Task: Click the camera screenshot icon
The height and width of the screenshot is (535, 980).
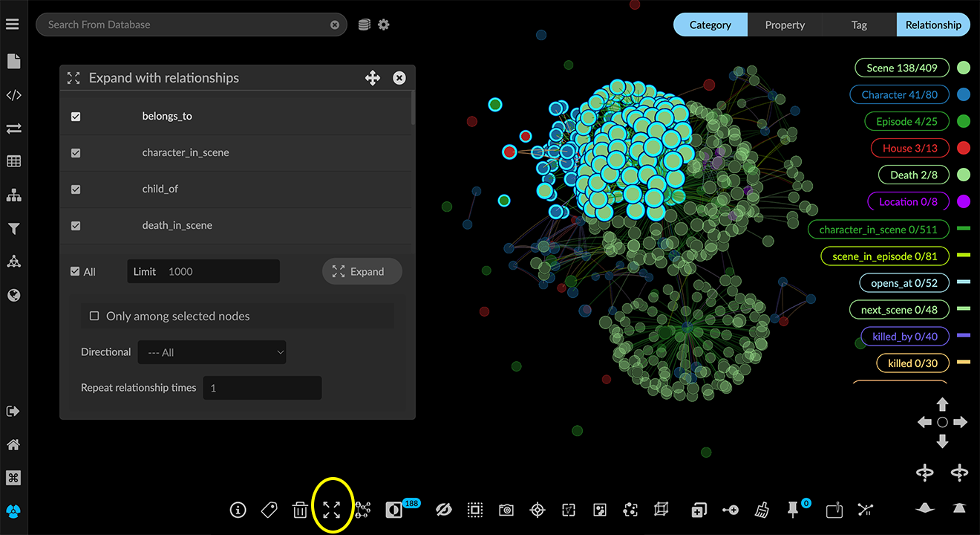Action: click(506, 510)
